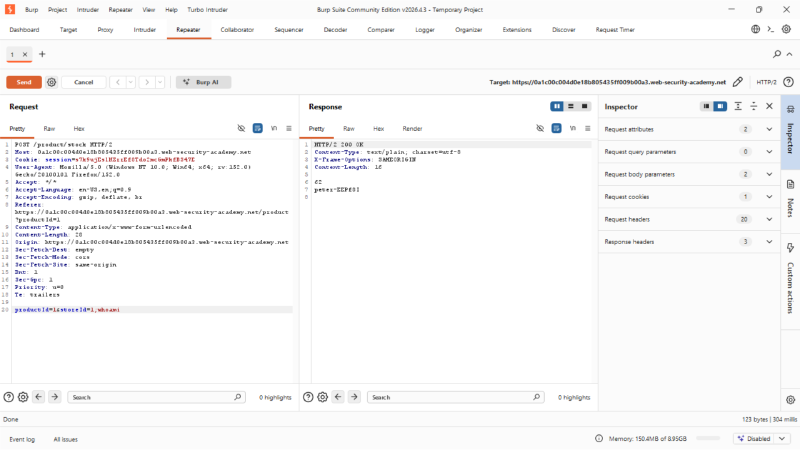The image size is (800, 450).
Task: Send the request
Action: (x=24, y=82)
